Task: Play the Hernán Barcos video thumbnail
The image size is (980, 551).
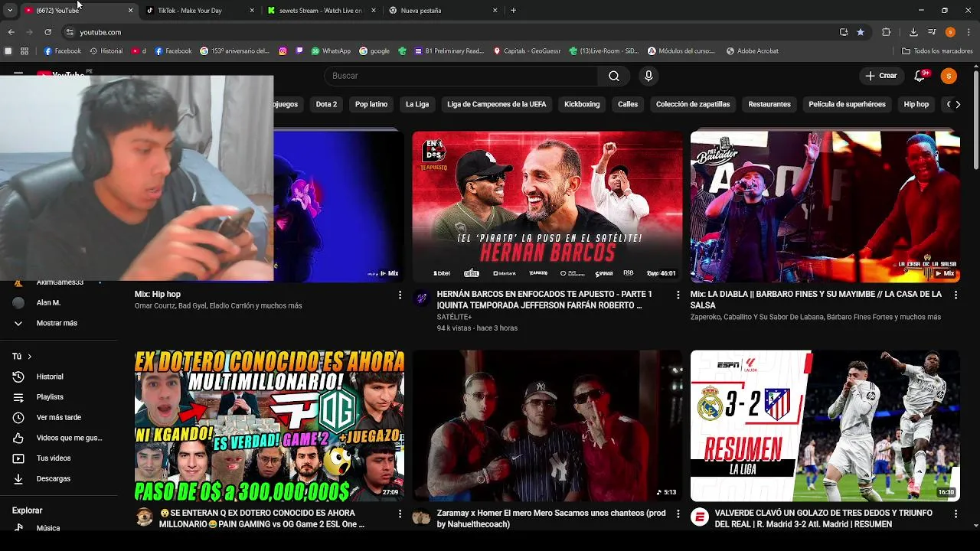Action: (547, 207)
